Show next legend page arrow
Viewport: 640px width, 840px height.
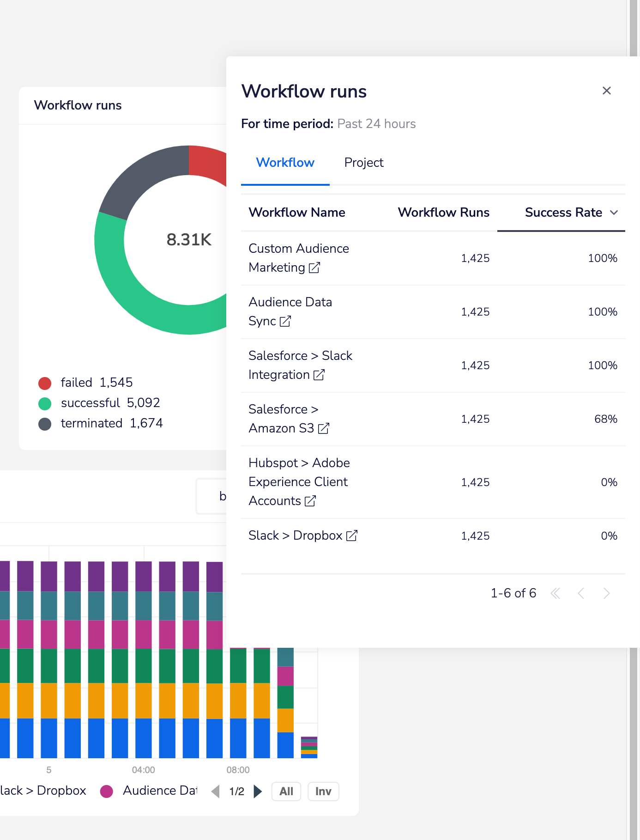258,791
